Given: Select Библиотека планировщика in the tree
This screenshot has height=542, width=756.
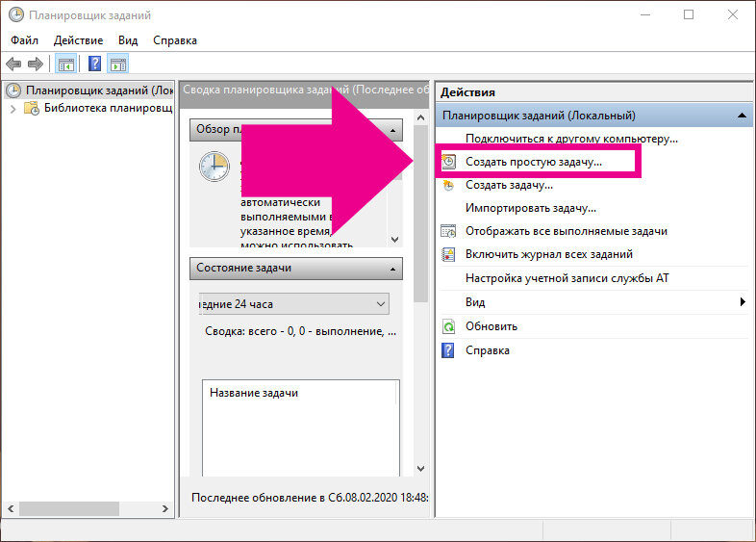Looking at the screenshot, I should [108, 108].
